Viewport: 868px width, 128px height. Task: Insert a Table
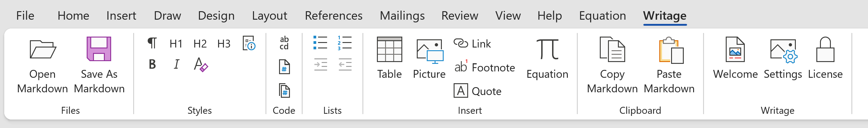tap(389, 58)
